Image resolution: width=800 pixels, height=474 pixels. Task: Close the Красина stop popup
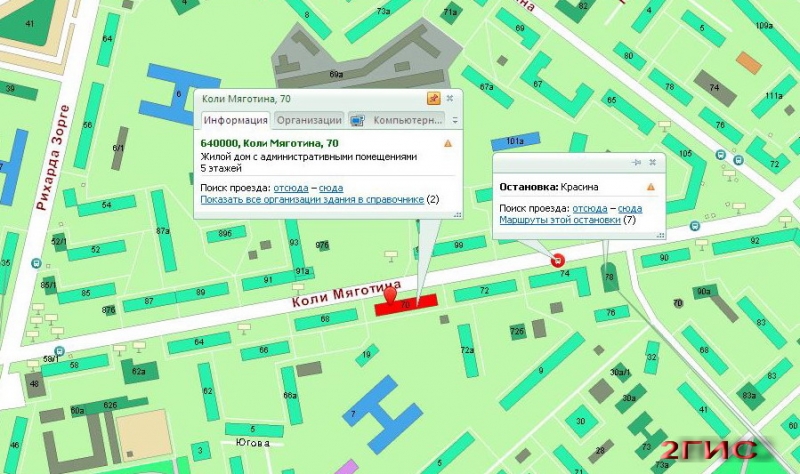click(653, 162)
